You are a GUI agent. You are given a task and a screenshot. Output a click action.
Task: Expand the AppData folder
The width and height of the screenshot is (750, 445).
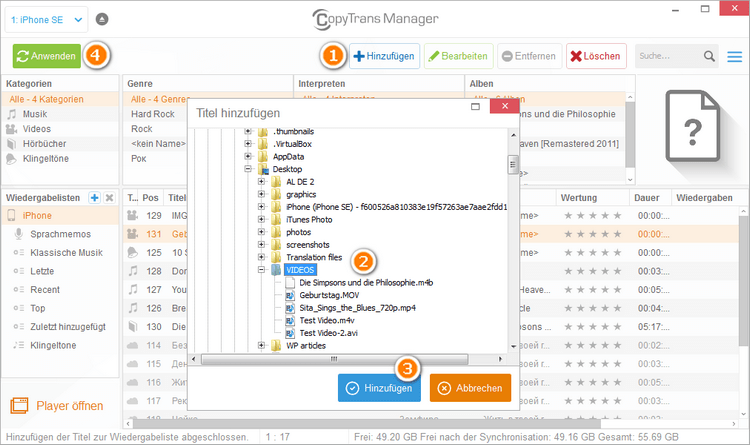248,156
